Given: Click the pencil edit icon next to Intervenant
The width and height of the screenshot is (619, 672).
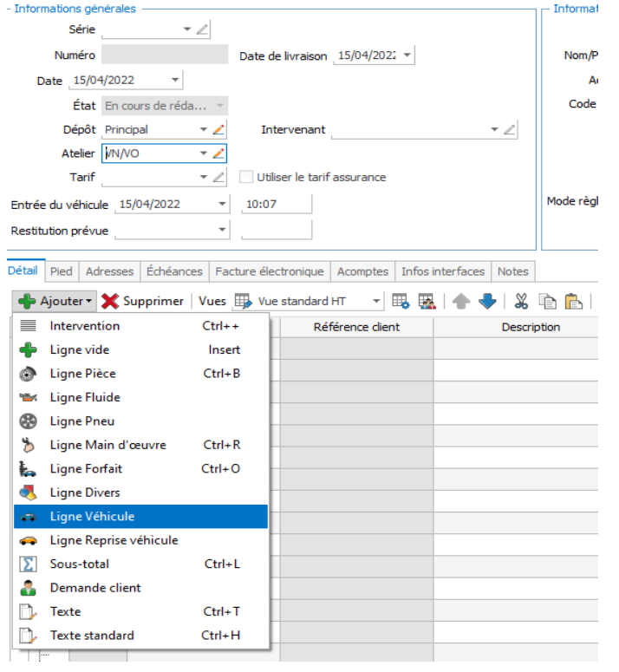Looking at the screenshot, I should [509, 129].
